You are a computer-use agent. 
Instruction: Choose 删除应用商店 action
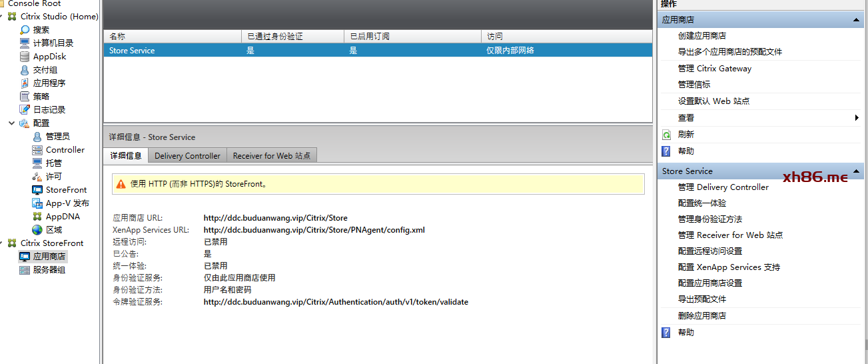[x=702, y=315]
